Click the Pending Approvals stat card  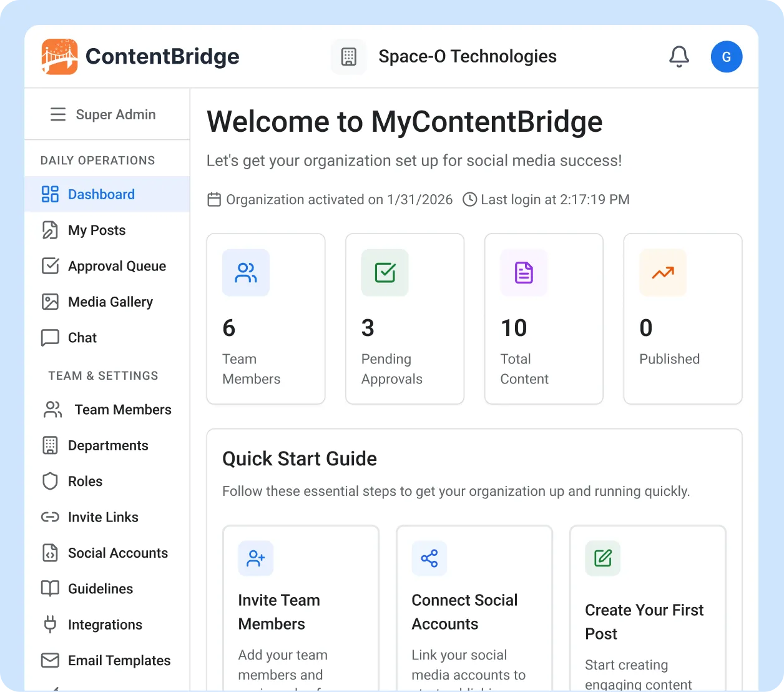click(404, 319)
